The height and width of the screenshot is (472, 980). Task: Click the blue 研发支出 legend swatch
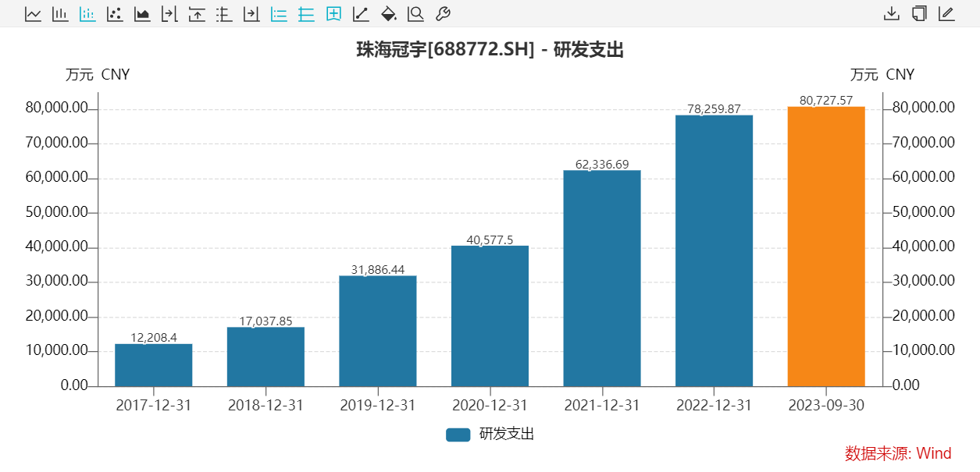(458, 435)
